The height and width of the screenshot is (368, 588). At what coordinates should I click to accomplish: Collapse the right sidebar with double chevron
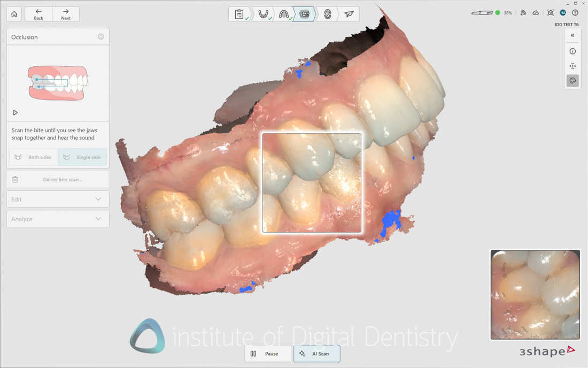(572, 35)
